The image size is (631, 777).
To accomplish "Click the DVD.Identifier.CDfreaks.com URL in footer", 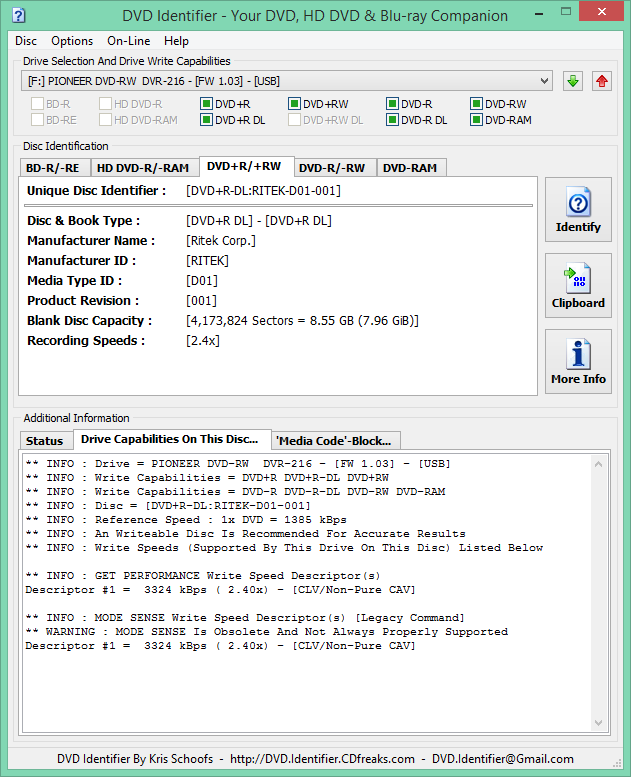I will click(x=322, y=759).
